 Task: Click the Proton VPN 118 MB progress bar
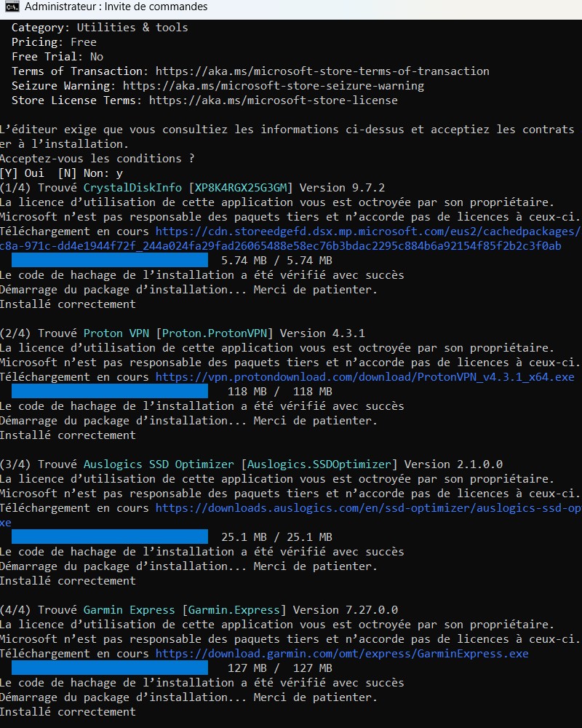[x=110, y=392]
